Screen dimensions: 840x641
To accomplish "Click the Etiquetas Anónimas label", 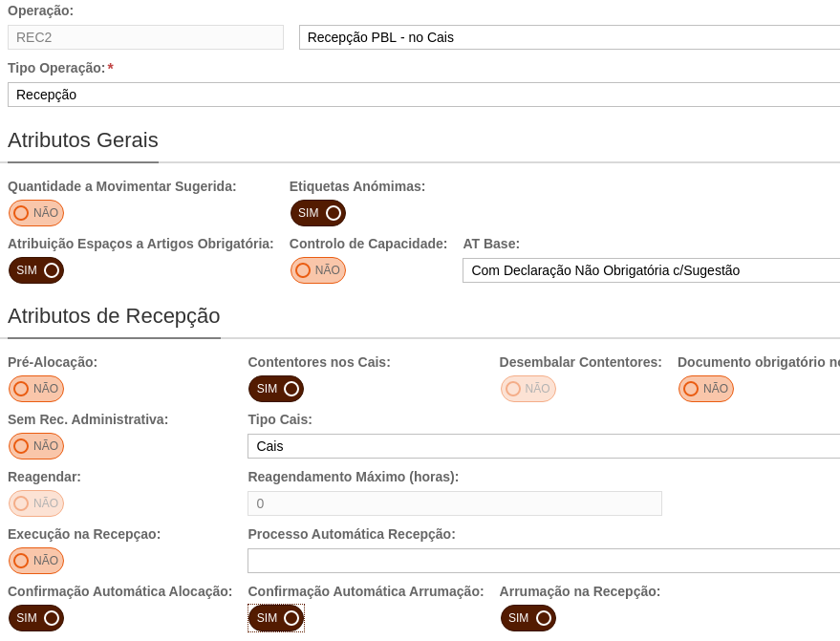I will [357, 186].
